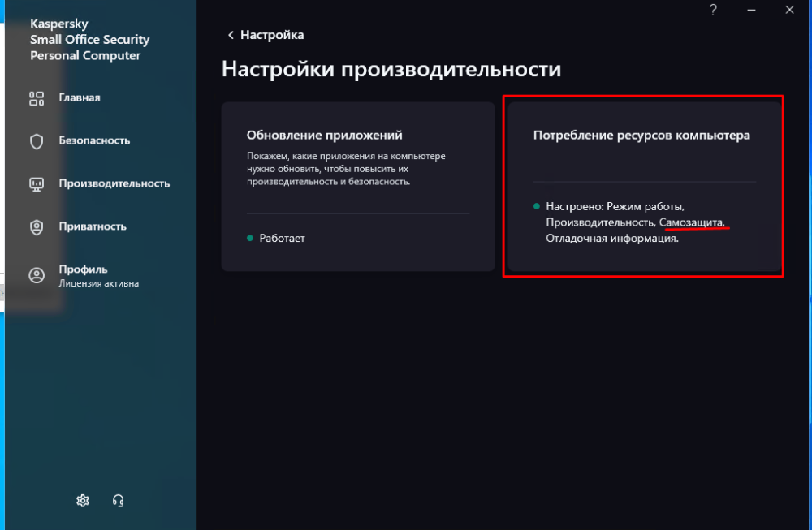
Task: Click the Безопасность shield icon
Action: coord(37,141)
